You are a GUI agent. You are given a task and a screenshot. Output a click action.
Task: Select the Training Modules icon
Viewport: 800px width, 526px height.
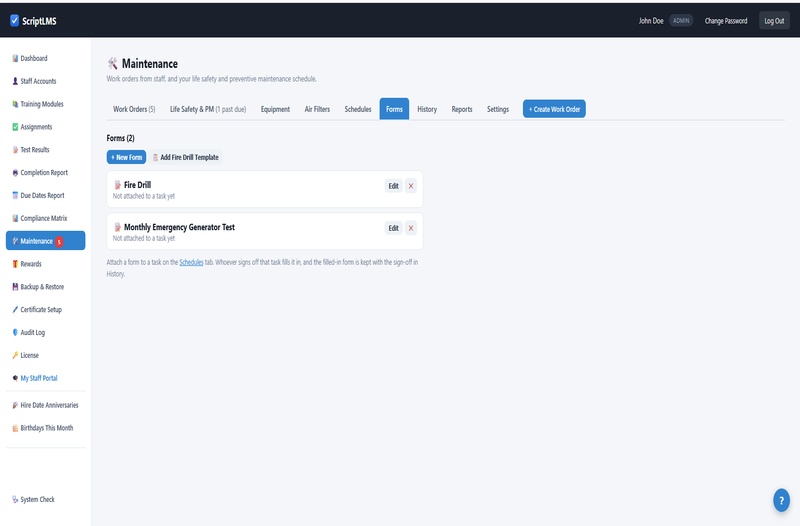click(x=15, y=104)
